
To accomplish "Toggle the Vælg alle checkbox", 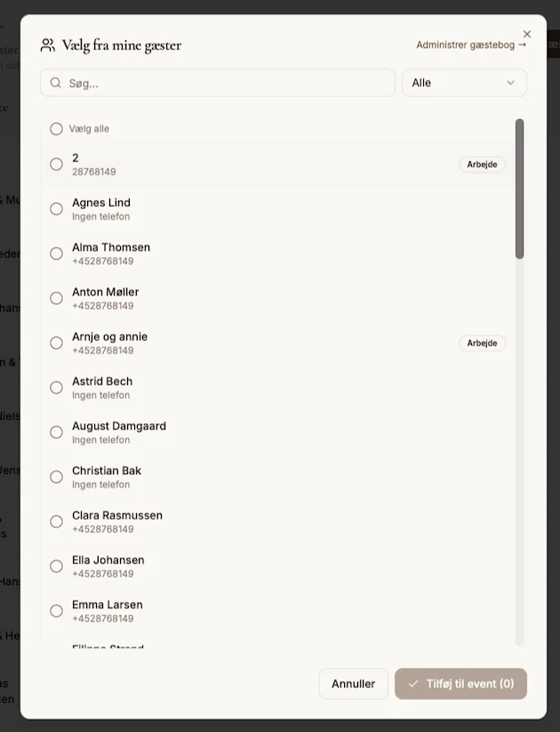I will coord(57,129).
